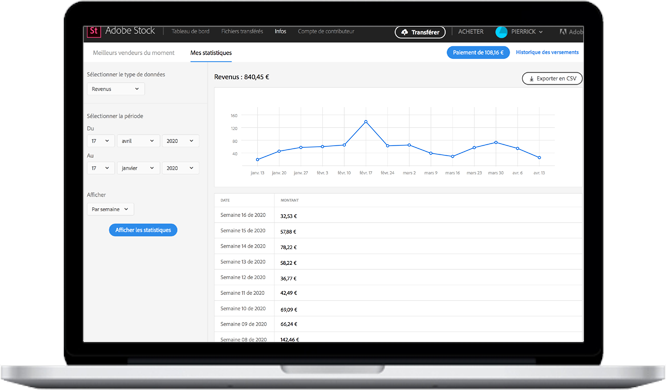Open the start day dropdown under Du
The width and height of the screenshot is (666, 390).
point(101,141)
